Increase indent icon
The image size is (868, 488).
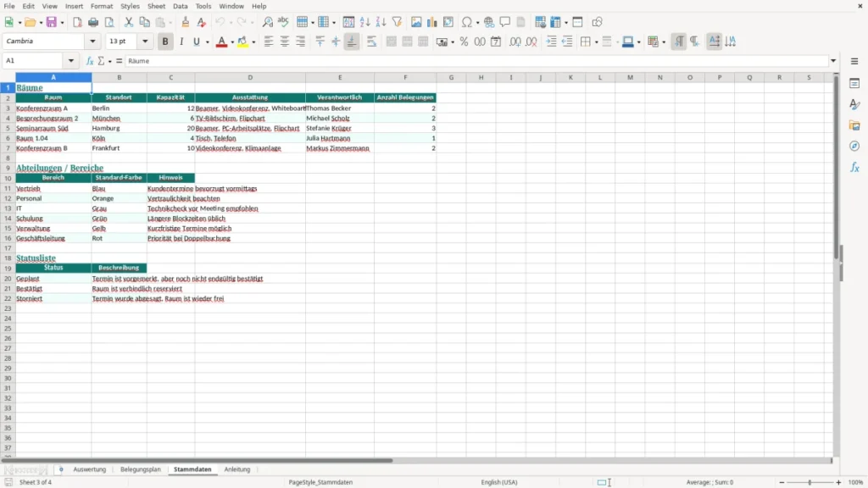click(551, 42)
